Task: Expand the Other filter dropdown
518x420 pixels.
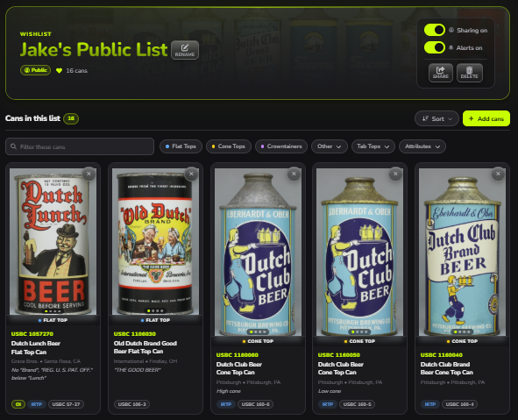Action: pos(329,146)
